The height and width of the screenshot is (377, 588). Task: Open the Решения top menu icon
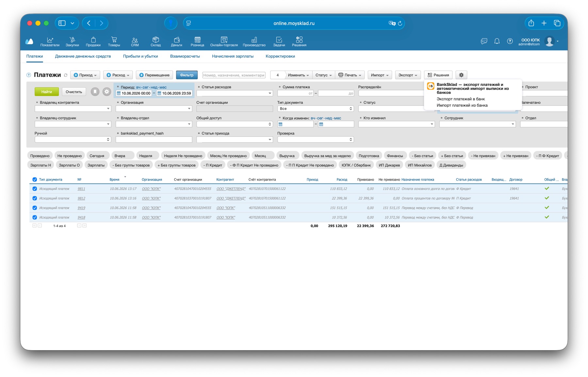(x=299, y=40)
